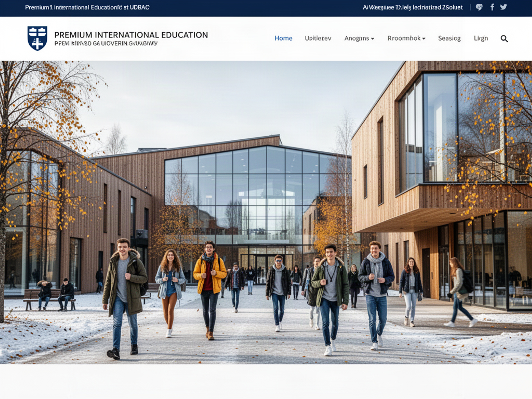
Task: Click the PREMIUM INTERNATIONAL EDUCATION site title
Action: 131,35
